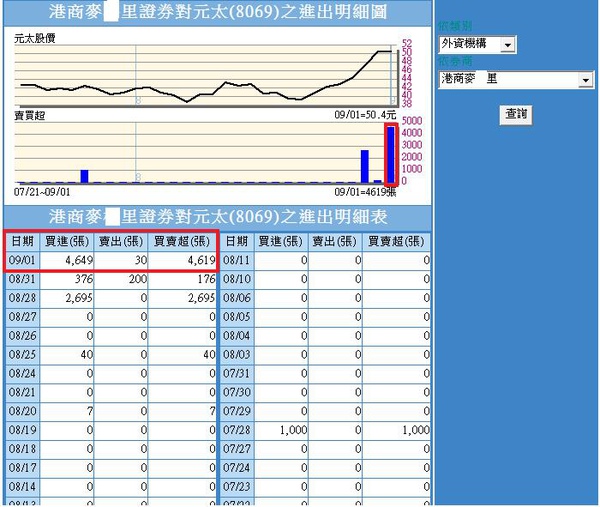Select the 08/20 date cell
The image size is (600, 507).
[x=22, y=411]
